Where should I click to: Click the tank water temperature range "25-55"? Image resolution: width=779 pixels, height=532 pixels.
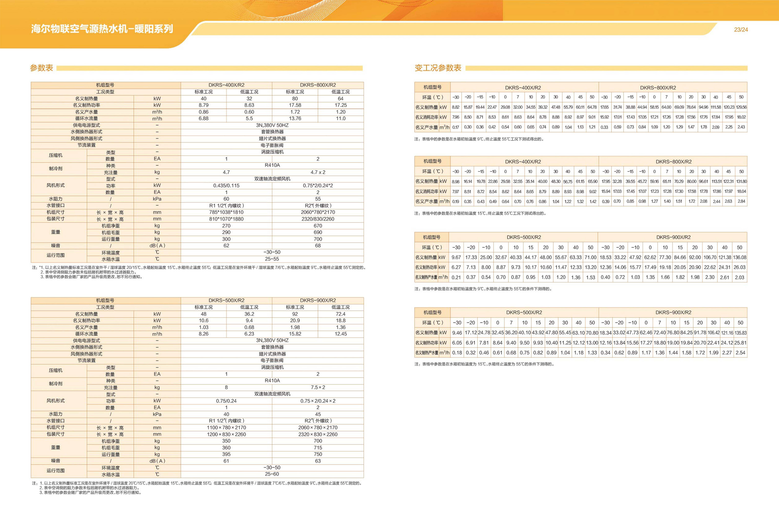272,259
